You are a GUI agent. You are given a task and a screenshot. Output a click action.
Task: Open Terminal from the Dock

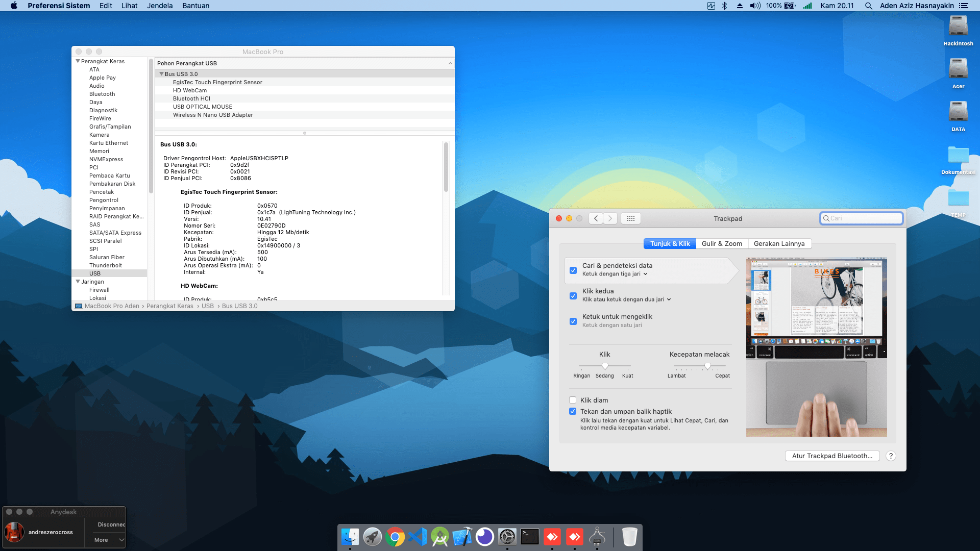coord(530,537)
